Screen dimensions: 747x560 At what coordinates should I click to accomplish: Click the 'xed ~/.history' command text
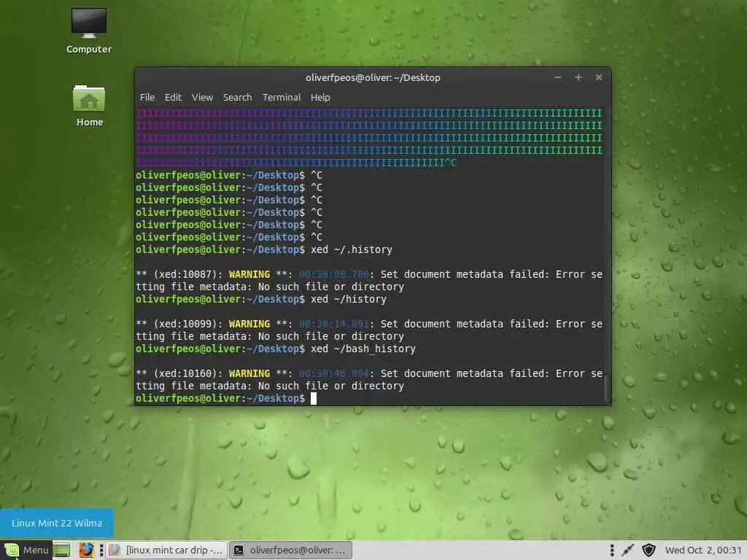pos(352,249)
